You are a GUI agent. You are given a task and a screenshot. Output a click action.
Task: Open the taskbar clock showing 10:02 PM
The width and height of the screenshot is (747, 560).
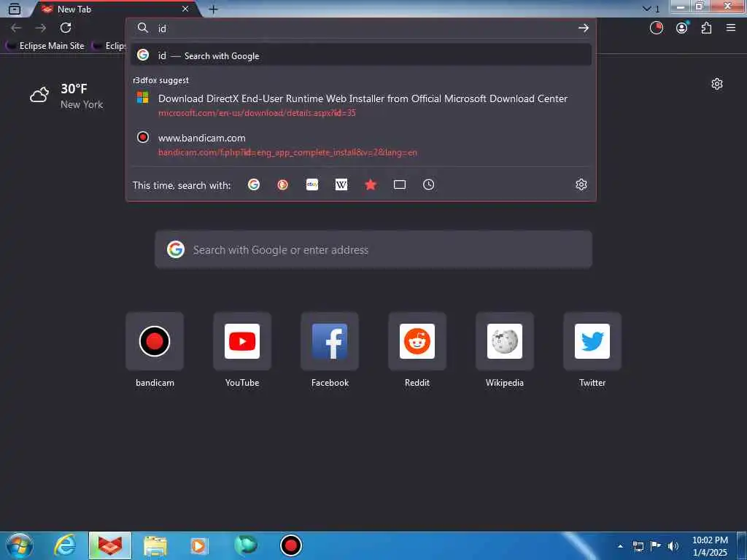710,546
